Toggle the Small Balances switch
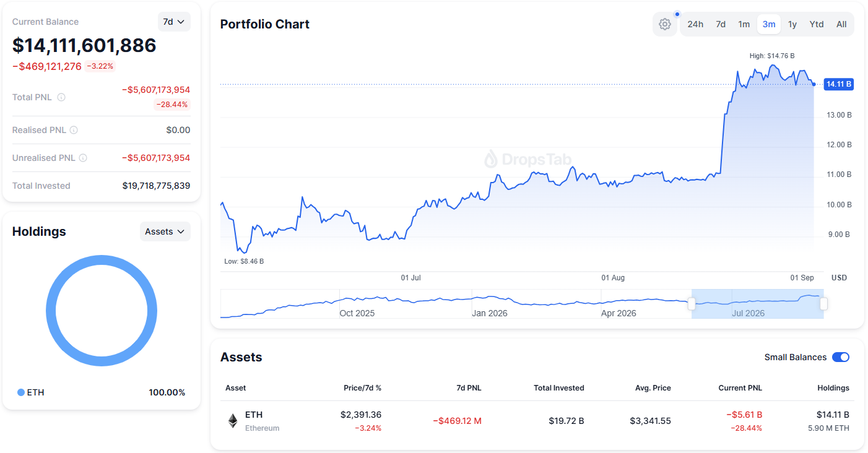The height and width of the screenshot is (453, 868). point(841,357)
